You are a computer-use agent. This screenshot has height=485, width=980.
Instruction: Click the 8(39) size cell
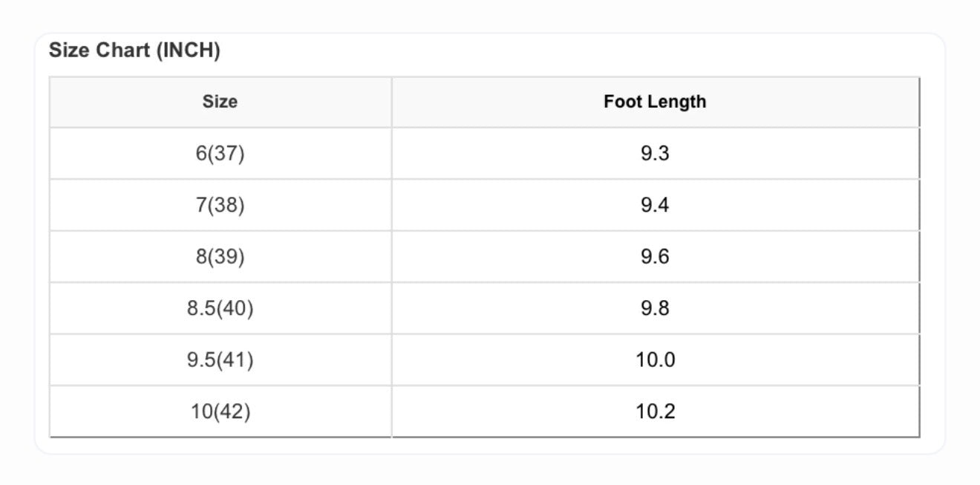point(220,257)
